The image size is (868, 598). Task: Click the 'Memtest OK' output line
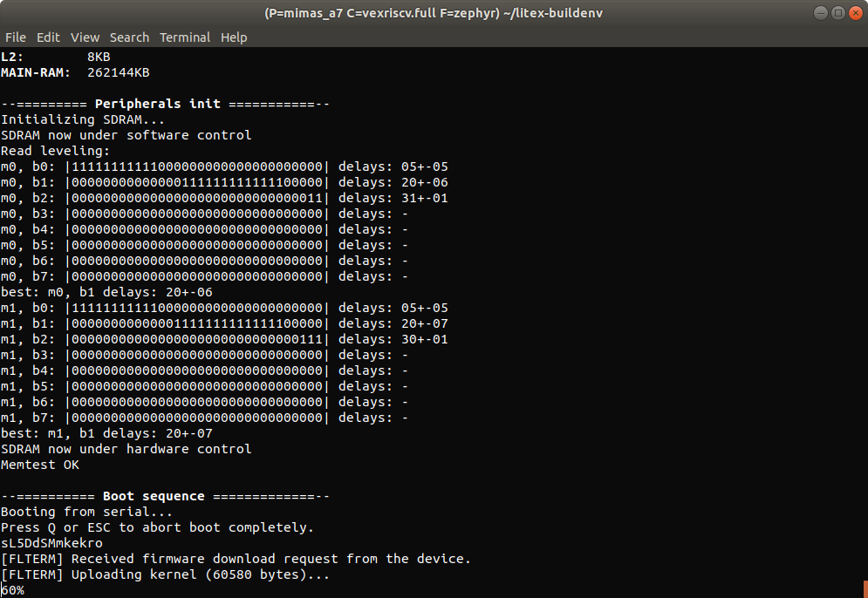[40, 465]
